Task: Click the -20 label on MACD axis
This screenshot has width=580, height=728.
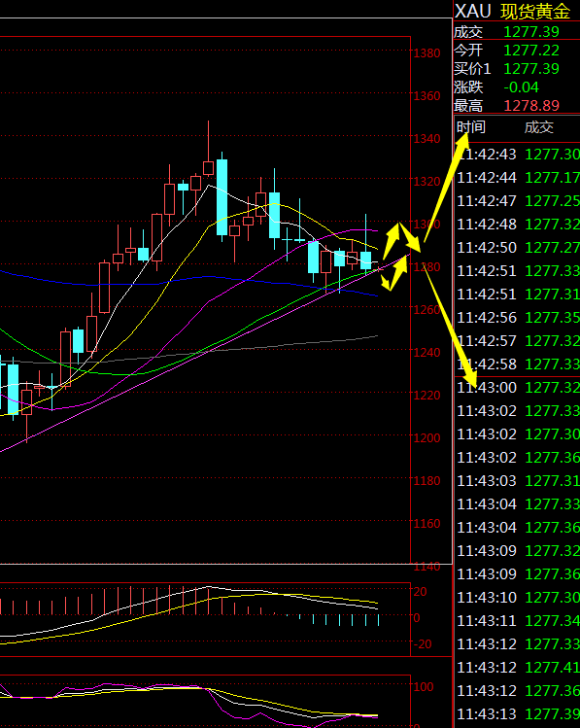Action: 423,644
